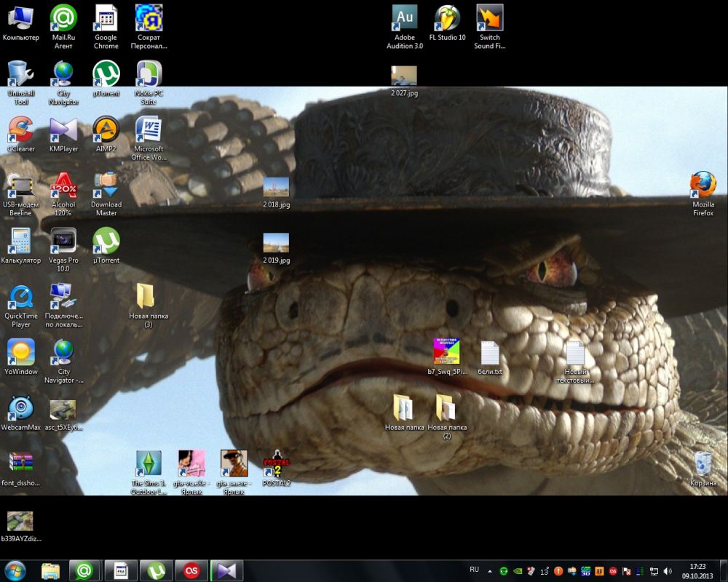Open the Microsoft Office Word shortcut
The width and height of the screenshot is (728, 582).
[149, 138]
